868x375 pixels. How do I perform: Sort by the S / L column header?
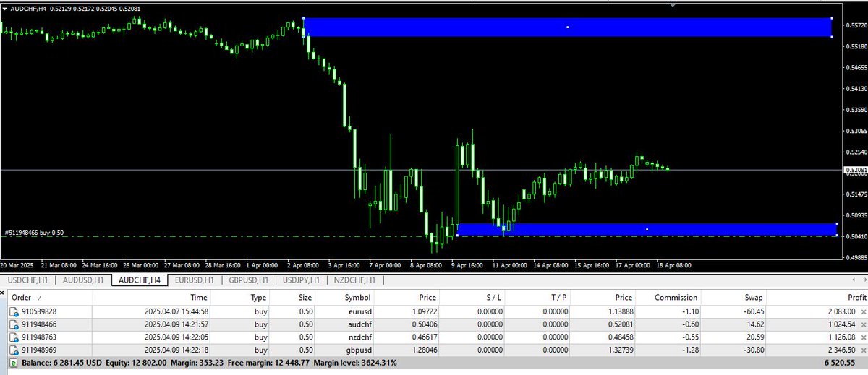click(x=473, y=297)
